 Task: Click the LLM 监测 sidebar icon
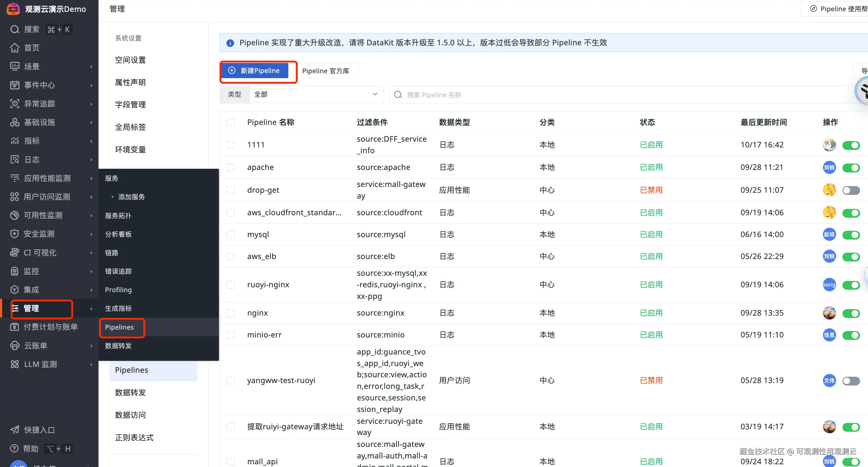tap(15, 364)
